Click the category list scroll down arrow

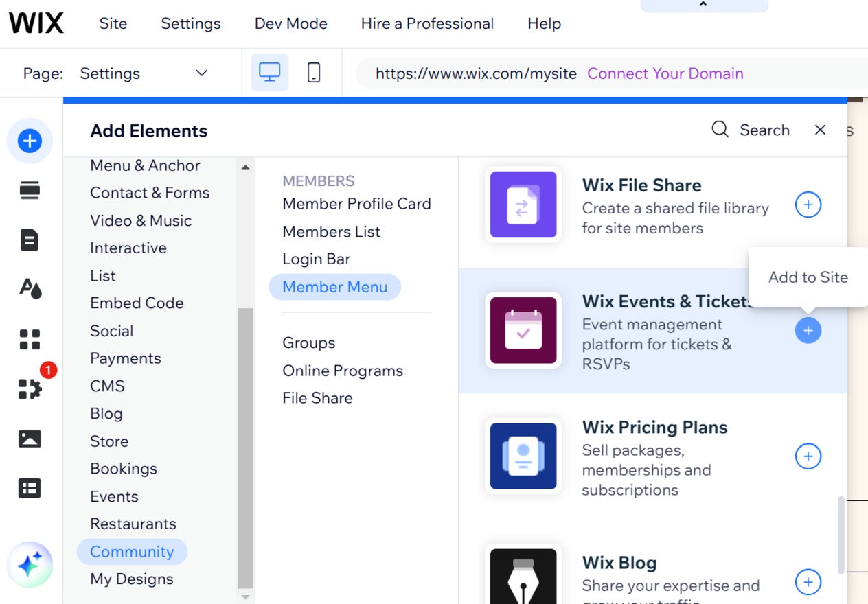coord(246,596)
